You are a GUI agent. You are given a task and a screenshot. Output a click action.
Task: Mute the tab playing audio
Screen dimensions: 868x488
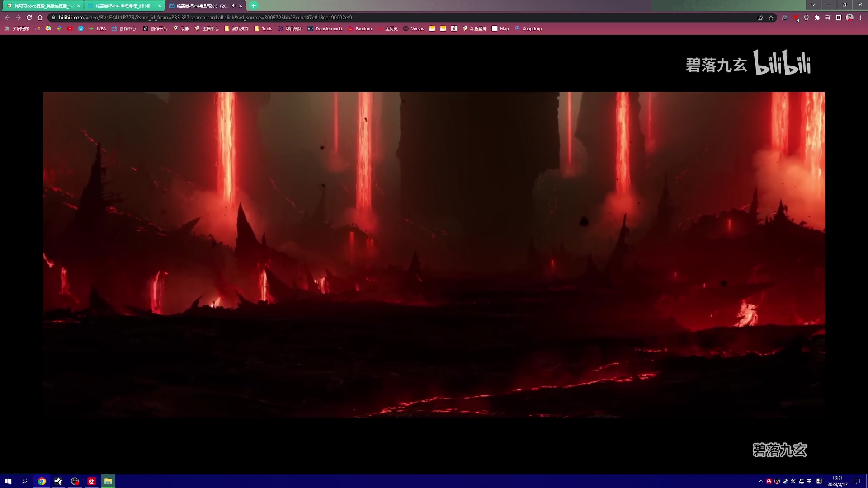[x=233, y=6]
